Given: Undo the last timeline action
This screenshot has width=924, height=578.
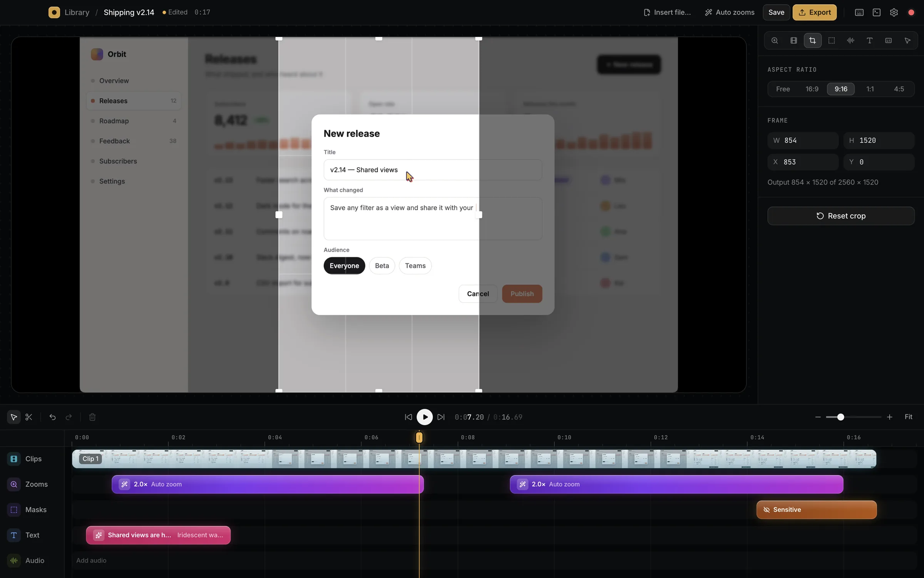Looking at the screenshot, I should (53, 417).
